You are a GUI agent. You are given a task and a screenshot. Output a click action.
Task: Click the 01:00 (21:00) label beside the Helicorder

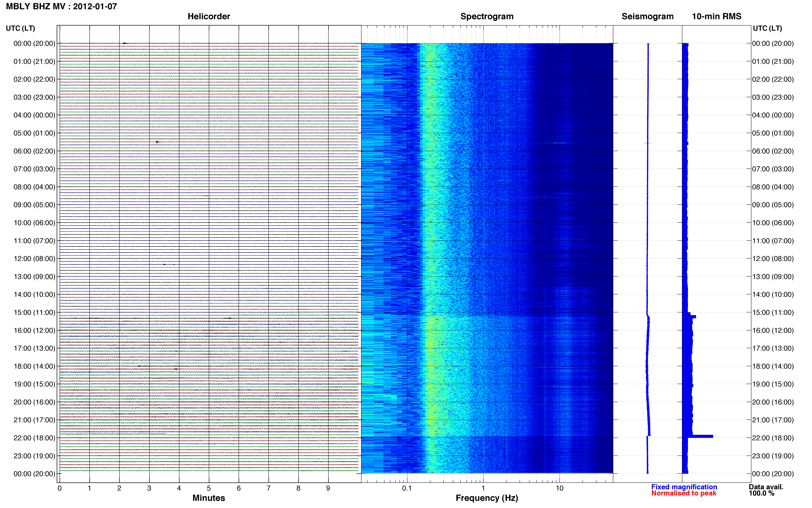coord(34,62)
